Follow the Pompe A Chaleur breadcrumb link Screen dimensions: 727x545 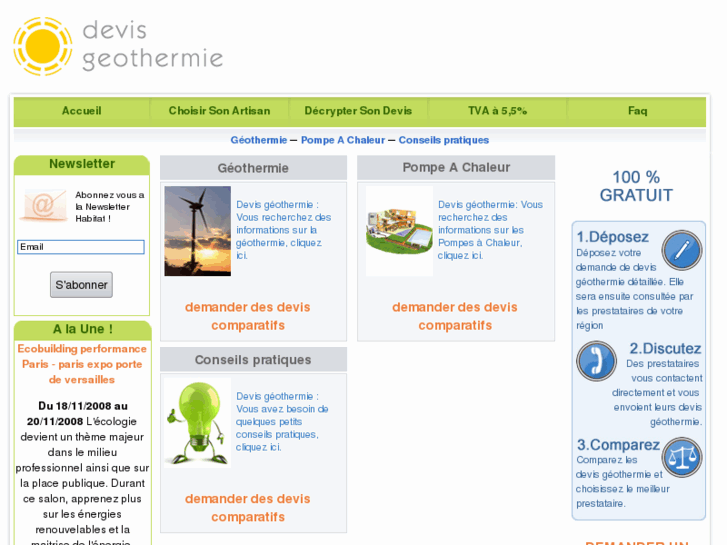pyautogui.click(x=343, y=140)
